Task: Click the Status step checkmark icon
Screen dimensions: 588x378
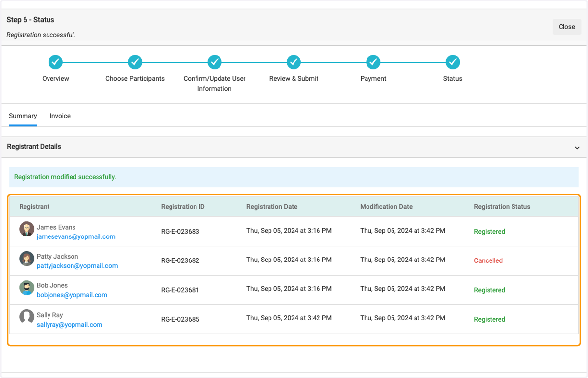Action: [x=453, y=62]
